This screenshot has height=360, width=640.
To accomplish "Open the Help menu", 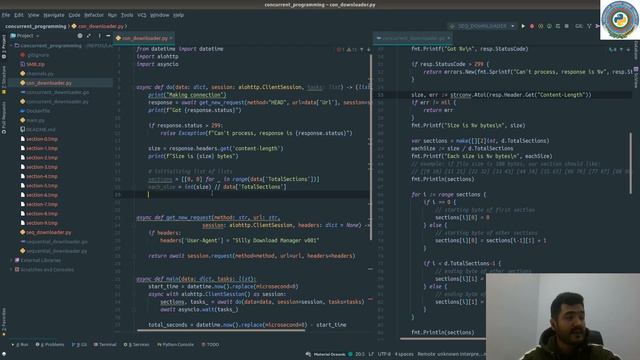I will coord(178,15).
